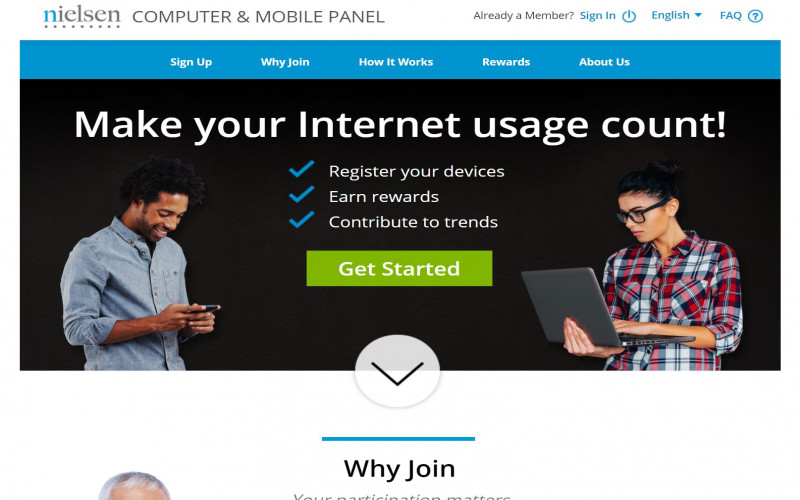
Task: Click the man with phone image
Action: [138, 265]
